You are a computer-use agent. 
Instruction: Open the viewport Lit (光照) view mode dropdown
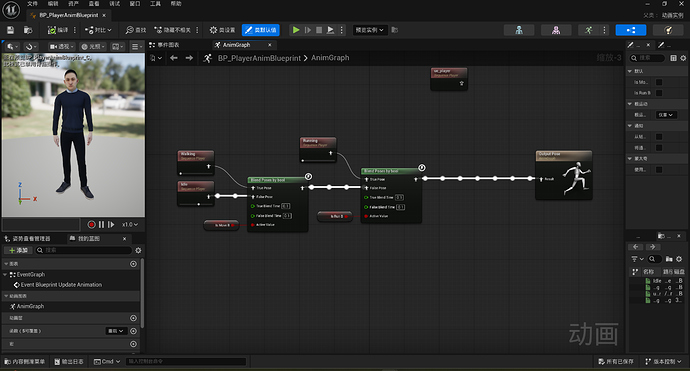click(93, 46)
